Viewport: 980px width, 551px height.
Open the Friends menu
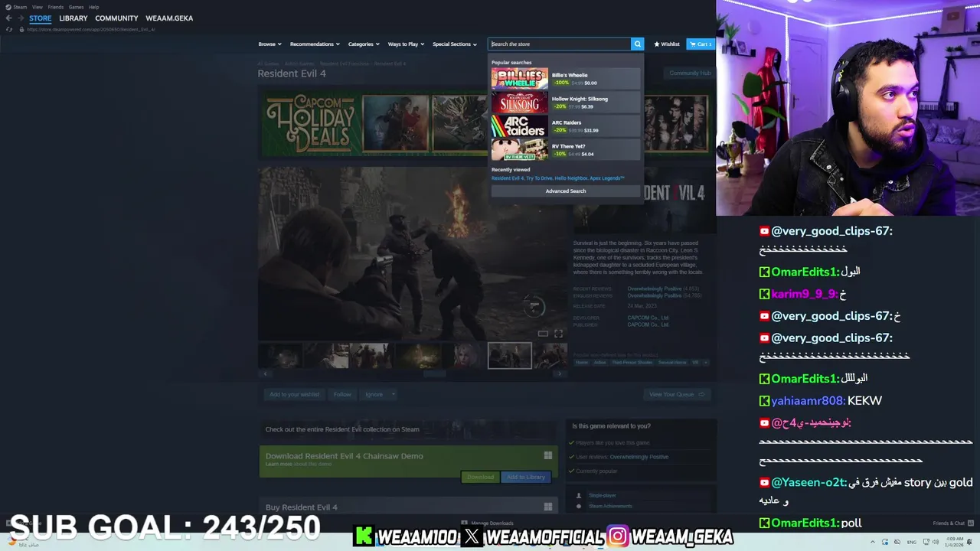tap(56, 7)
